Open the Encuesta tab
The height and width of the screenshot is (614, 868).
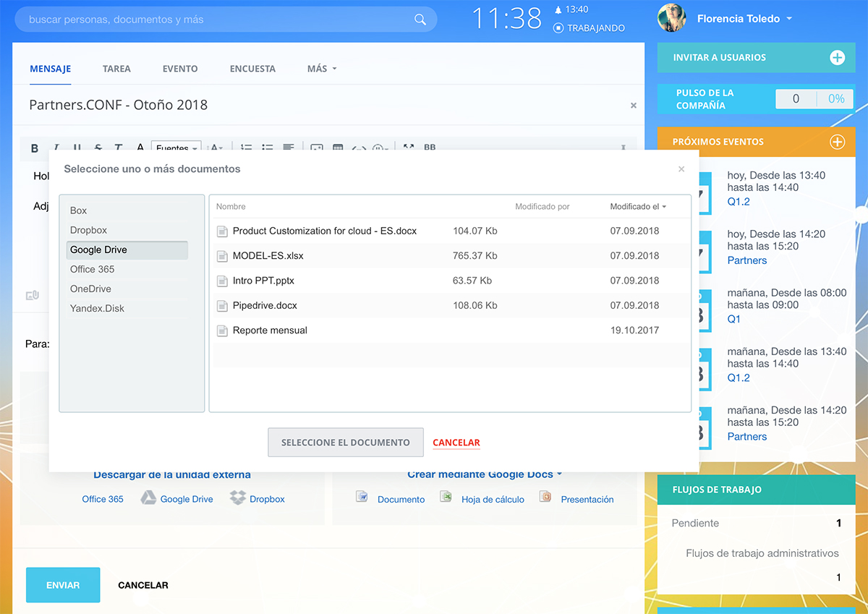(x=252, y=69)
